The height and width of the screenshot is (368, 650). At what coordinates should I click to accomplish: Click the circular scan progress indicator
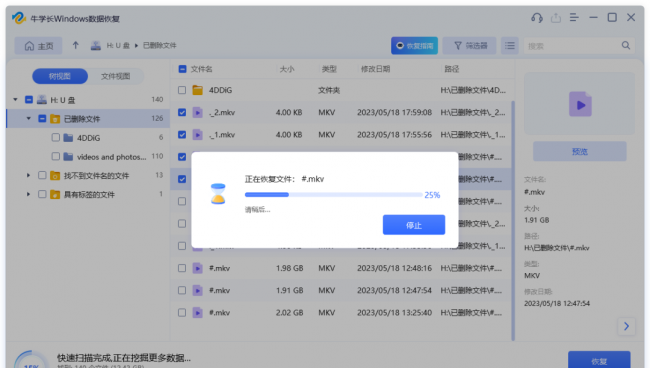pos(32,360)
